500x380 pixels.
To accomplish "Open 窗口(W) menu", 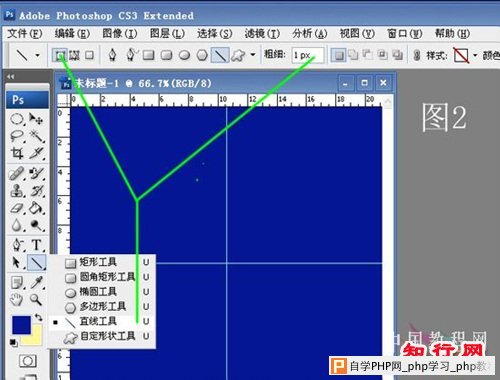I will click(405, 33).
